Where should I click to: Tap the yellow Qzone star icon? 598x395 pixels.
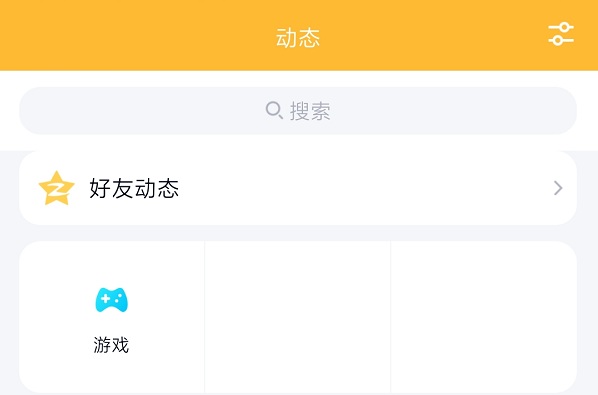pos(56,188)
